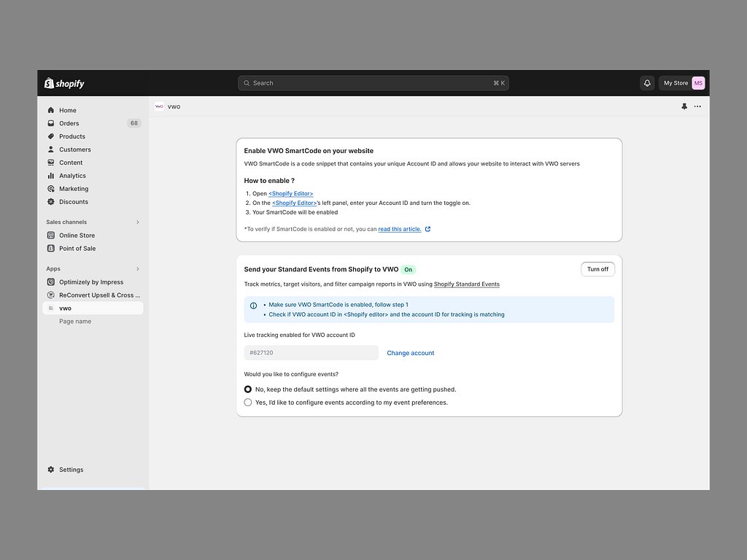Click the search magnifier icon
Viewport: 747px width, 560px height.
(x=247, y=83)
